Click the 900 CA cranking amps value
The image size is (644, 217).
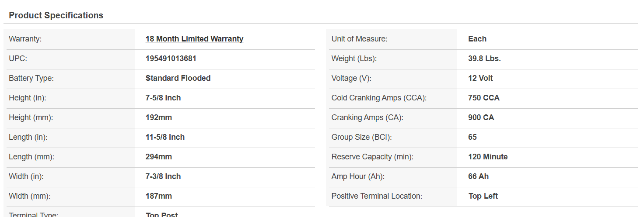[481, 117]
